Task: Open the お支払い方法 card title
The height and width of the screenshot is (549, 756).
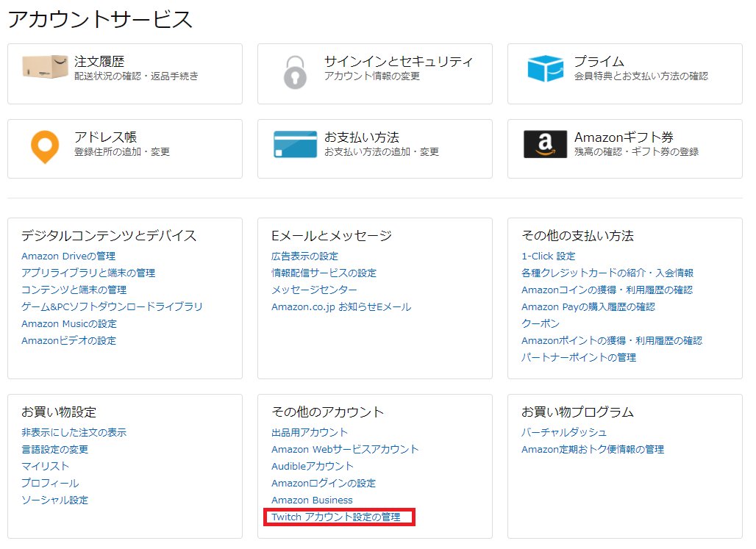Action: [362, 137]
